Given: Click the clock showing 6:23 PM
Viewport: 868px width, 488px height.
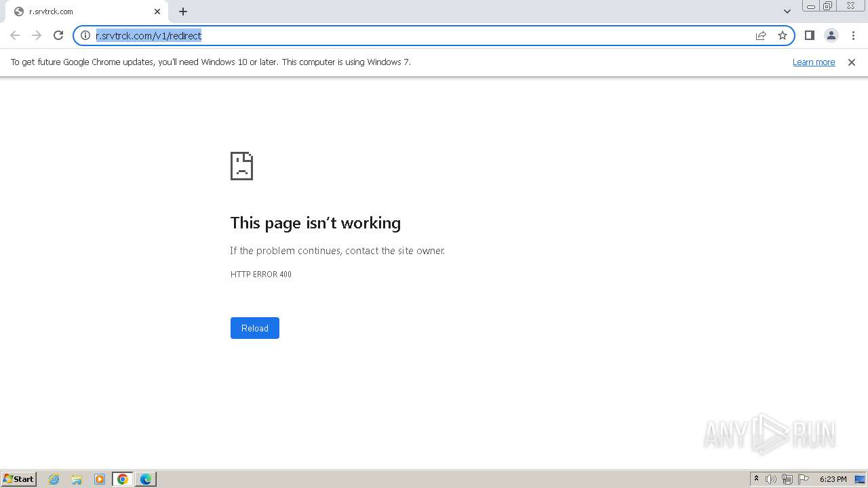Looking at the screenshot, I should (x=833, y=479).
